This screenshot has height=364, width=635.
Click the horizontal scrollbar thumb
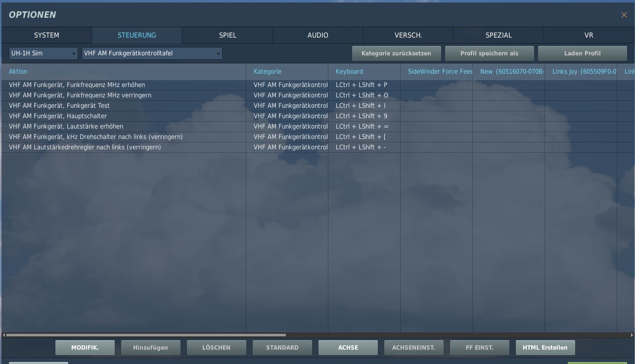point(146,335)
